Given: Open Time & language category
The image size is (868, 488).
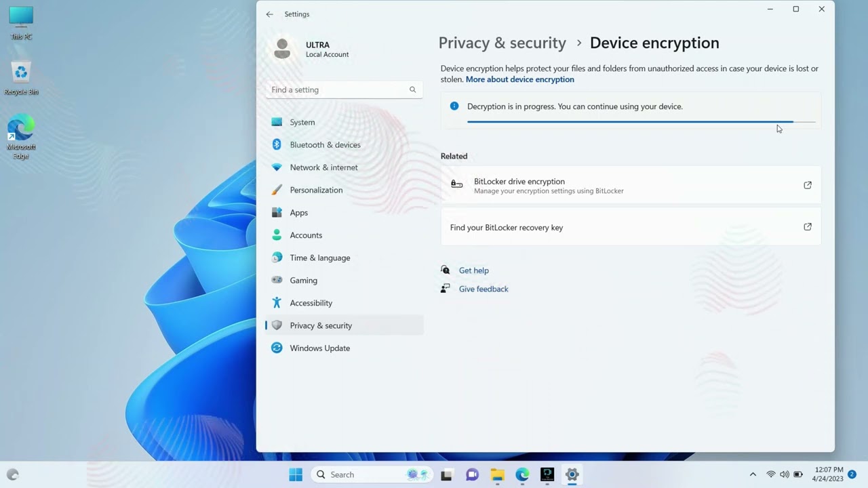Looking at the screenshot, I should coord(344,258).
